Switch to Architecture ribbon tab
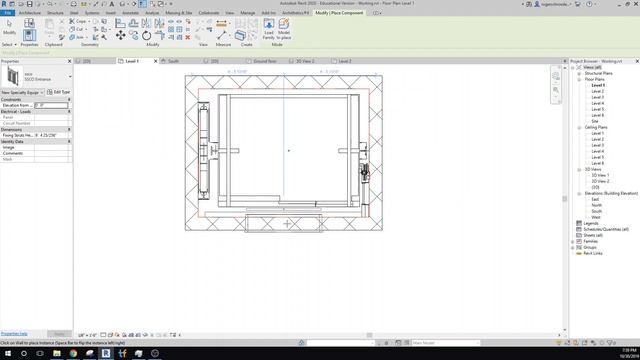 click(30, 13)
